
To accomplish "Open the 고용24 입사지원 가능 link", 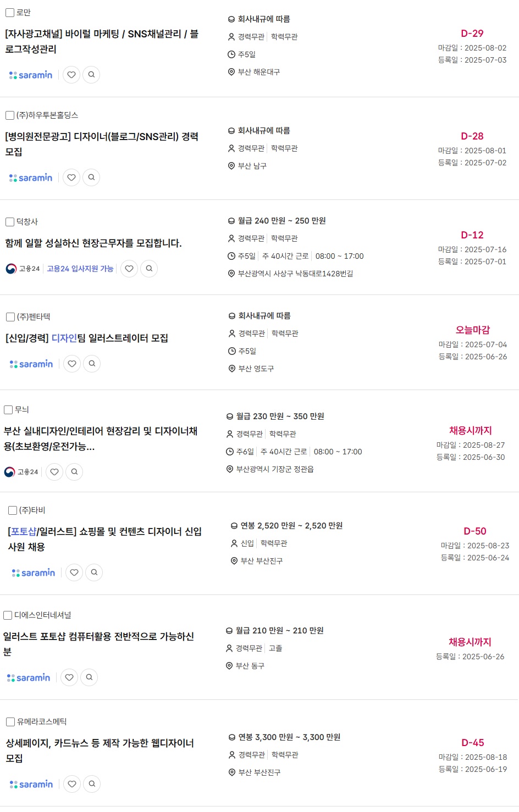I will tap(80, 269).
